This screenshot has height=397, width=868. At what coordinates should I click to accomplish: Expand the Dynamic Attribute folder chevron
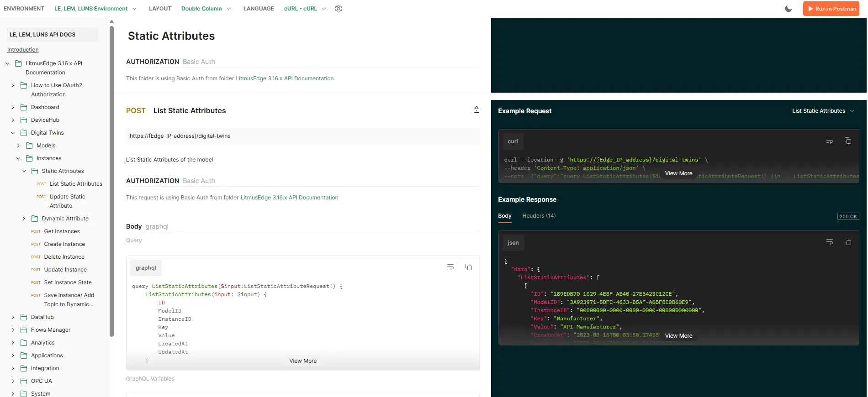pyautogui.click(x=24, y=219)
